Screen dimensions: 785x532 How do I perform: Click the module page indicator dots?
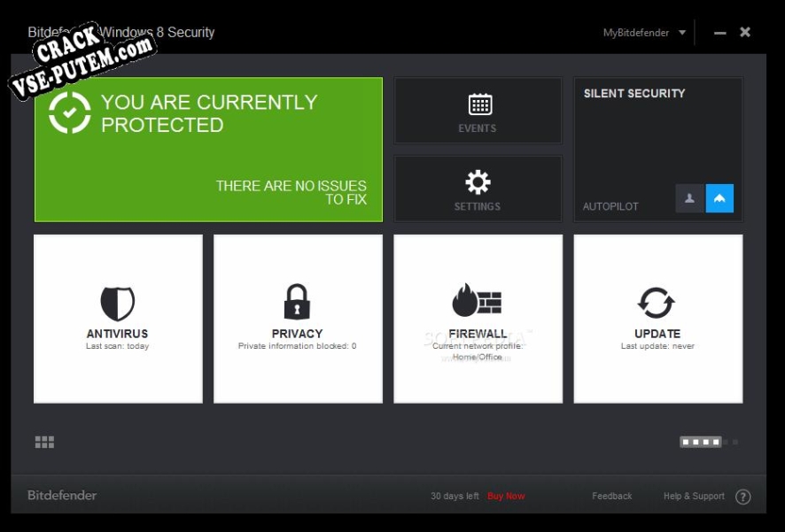tap(709, 442)
